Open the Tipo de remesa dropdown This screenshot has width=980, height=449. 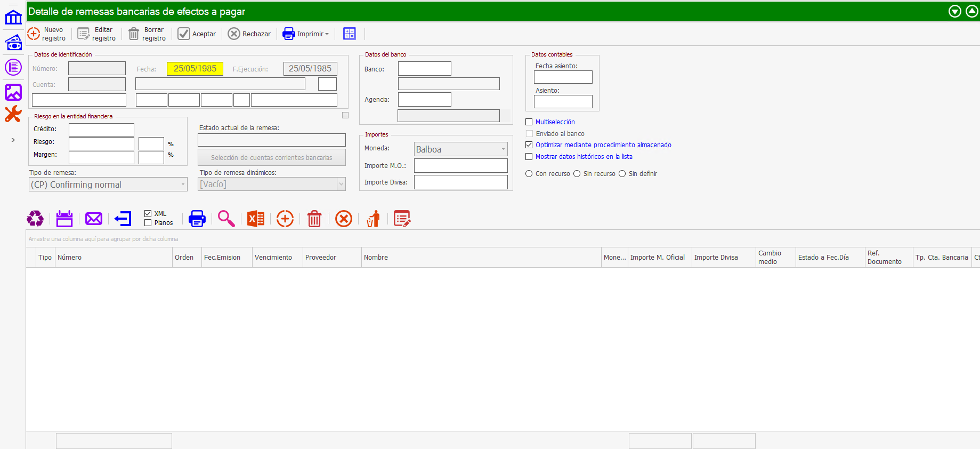point(183,185)
